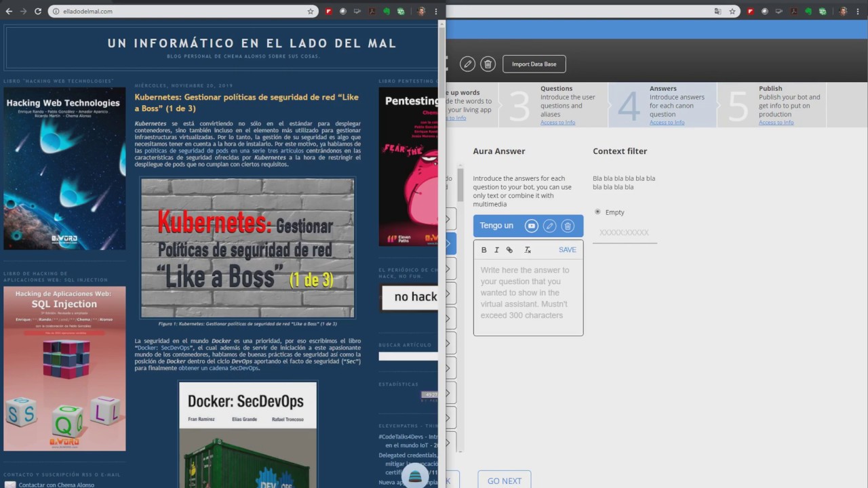Open the green Evernote extension in the left browser

[x=387, y=12]
